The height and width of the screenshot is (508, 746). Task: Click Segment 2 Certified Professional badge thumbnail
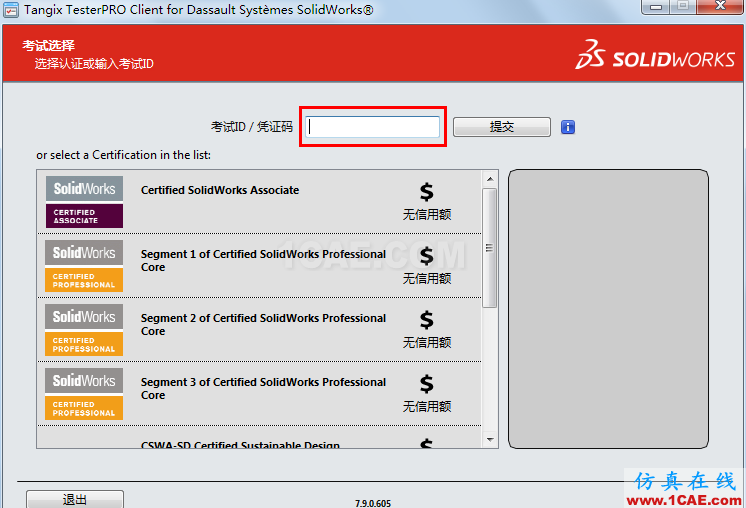(84, 330)
